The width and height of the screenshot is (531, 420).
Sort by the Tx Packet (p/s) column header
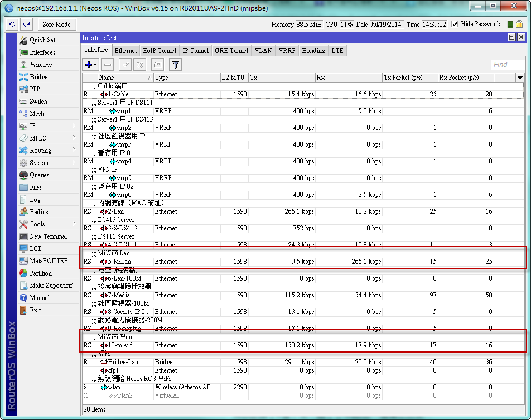point(410,78)
